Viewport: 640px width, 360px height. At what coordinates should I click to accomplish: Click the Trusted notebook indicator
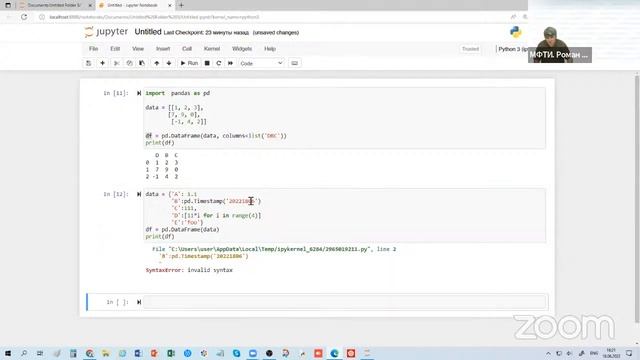point(470,49)
